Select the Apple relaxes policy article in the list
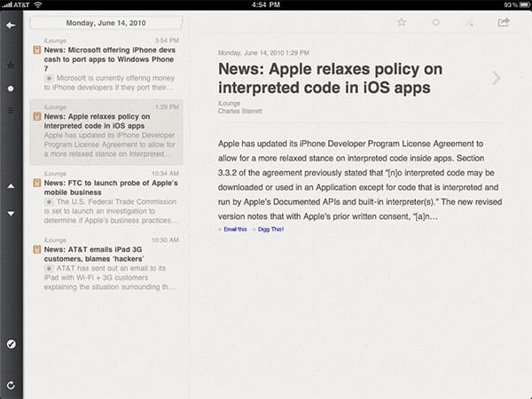The width and height of the screenshot is (532, 399). 106,132
